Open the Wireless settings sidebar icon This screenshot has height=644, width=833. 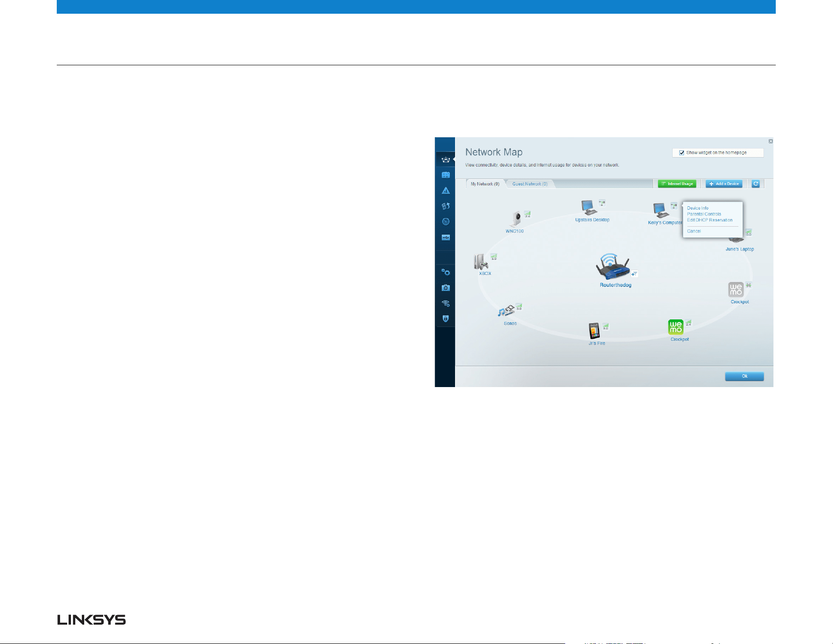pos(446,303)
